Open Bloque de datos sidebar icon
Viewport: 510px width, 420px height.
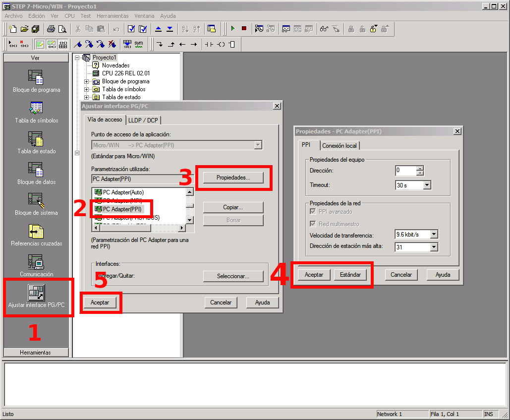37,174
